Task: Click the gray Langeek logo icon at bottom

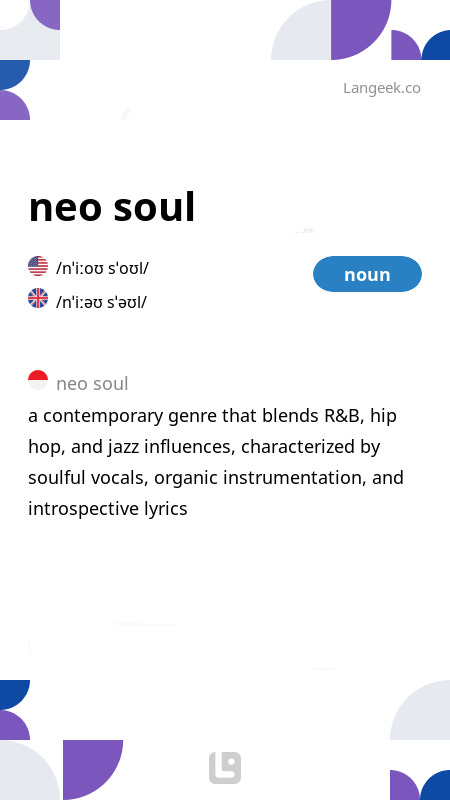Action: coord(225,768)
